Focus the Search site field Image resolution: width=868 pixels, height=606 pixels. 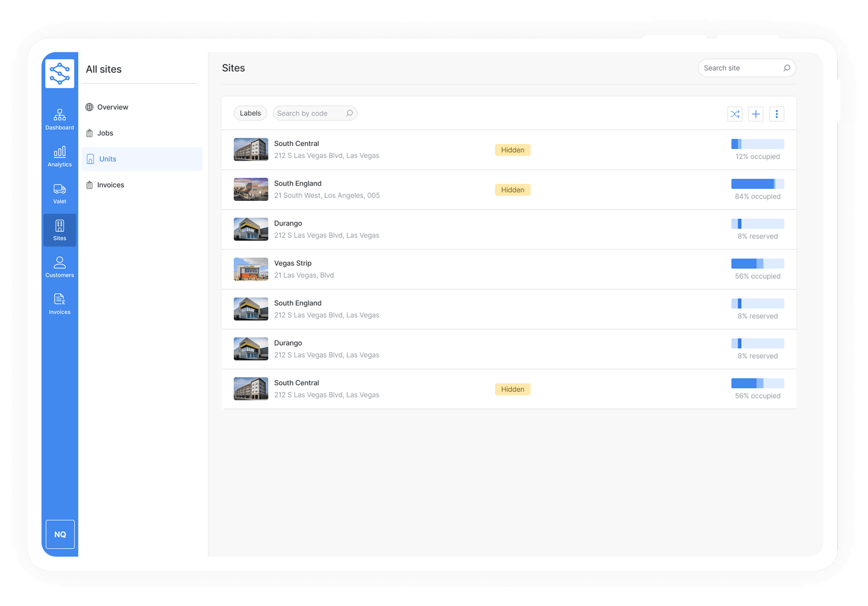(741, 68)
